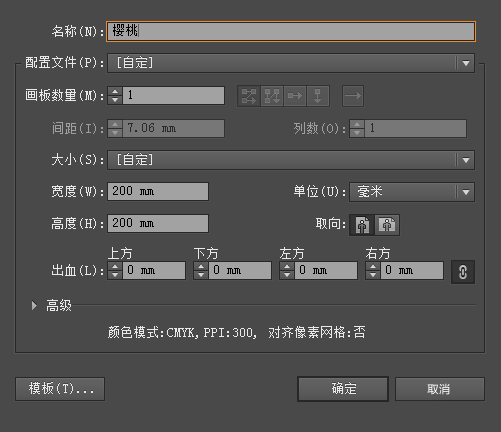Expand the 高级 advanced section
This screenshot has width=501, height=432.
34,305
